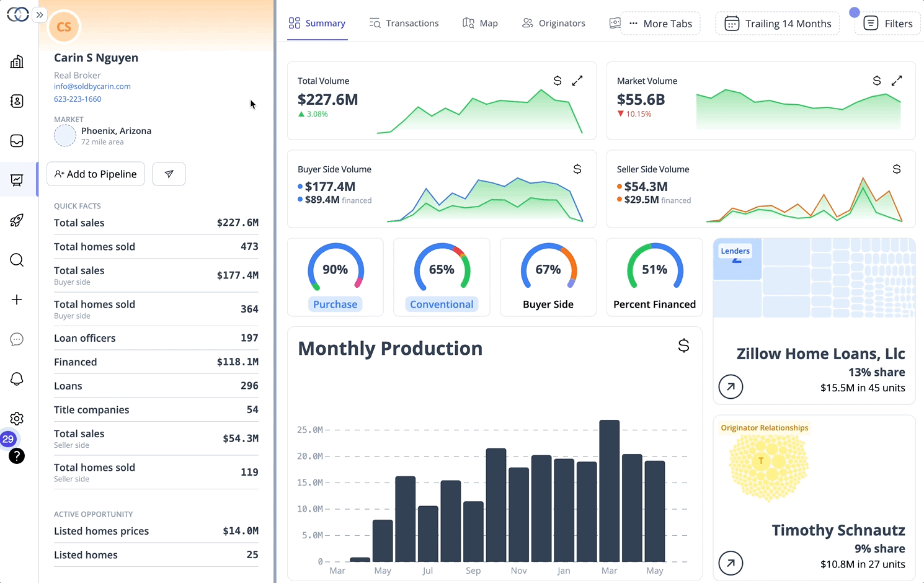Toggle the $89.4M financed legend in Buyer Side Volume
This screenshot has width=924, height=583.
(337, 200)
